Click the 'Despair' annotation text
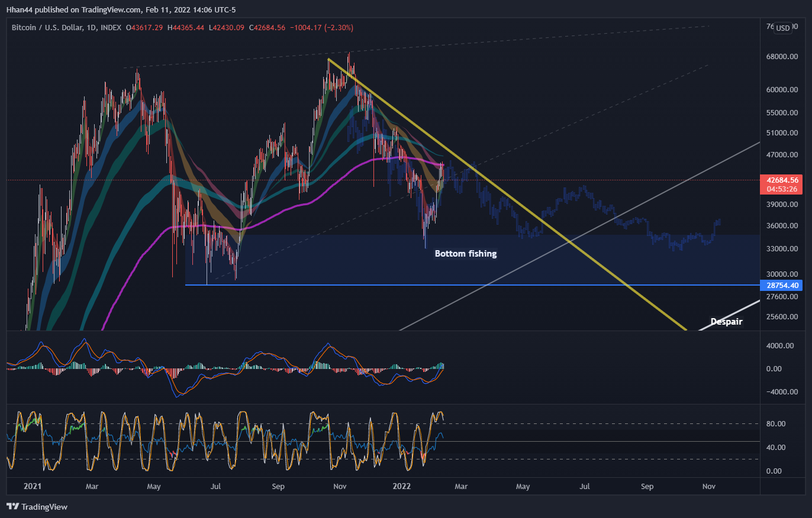812x518 pixels. tap(726, 322)
